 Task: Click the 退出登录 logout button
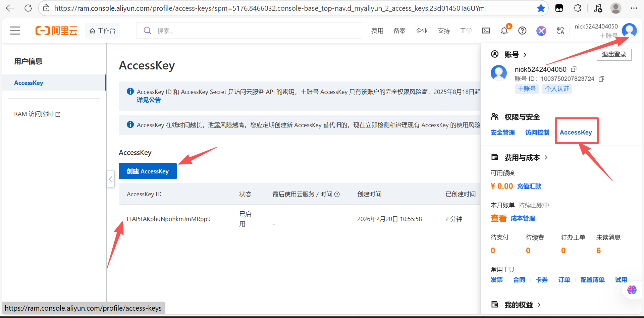(x=614, y=54)
